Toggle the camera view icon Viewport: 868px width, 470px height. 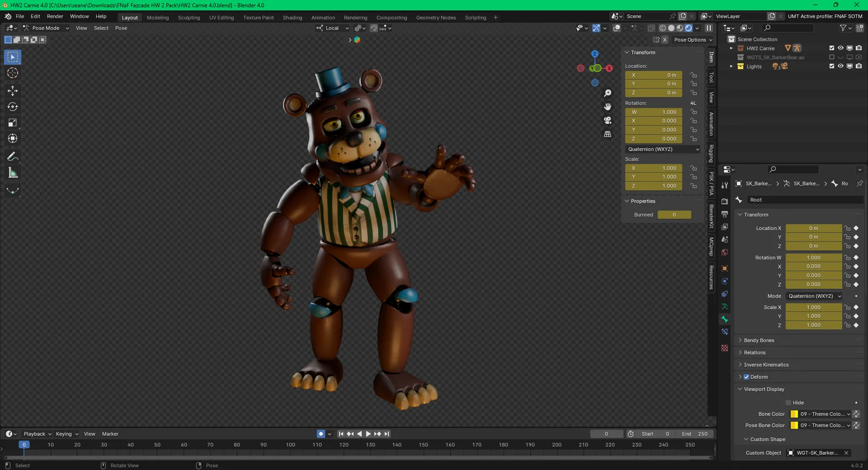pyautogui.click(x=608, y=120)
